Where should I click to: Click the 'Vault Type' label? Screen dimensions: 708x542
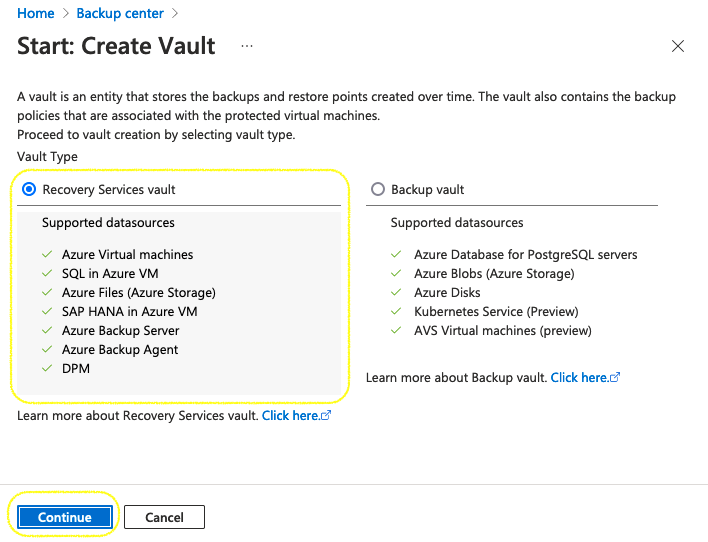coord(47,157)
